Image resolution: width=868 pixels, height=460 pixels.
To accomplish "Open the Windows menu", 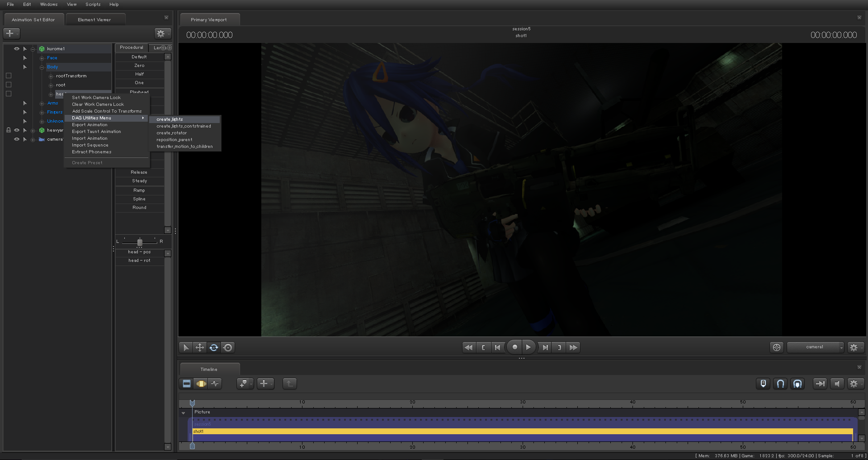I will click(x=49, y=5).
